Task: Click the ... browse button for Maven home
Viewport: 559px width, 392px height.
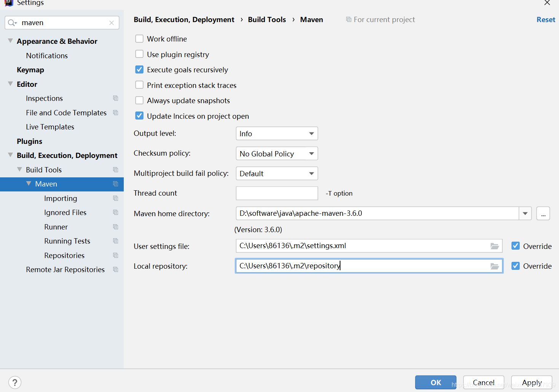Action: pyautogui.click(x=543, y=214)
